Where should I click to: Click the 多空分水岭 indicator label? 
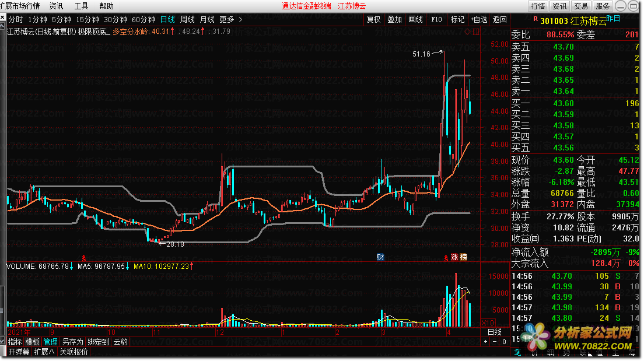(131, 31)
